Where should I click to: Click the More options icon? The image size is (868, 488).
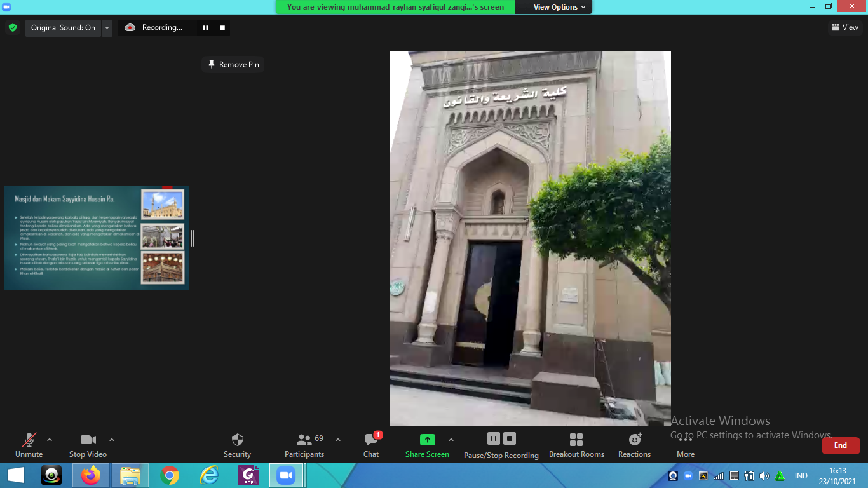(x=685, y=440)
